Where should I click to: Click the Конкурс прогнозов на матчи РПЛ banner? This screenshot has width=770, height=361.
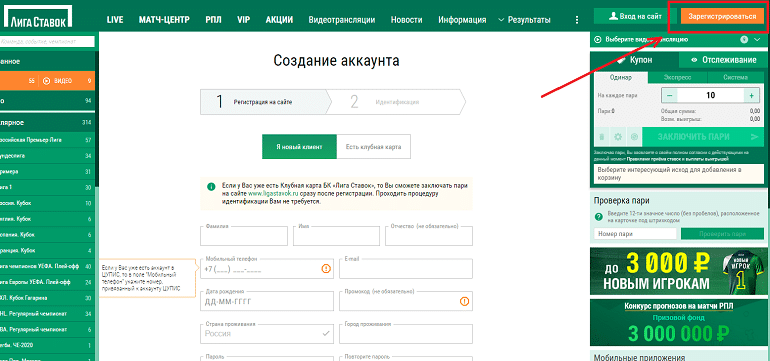(678, 323)
